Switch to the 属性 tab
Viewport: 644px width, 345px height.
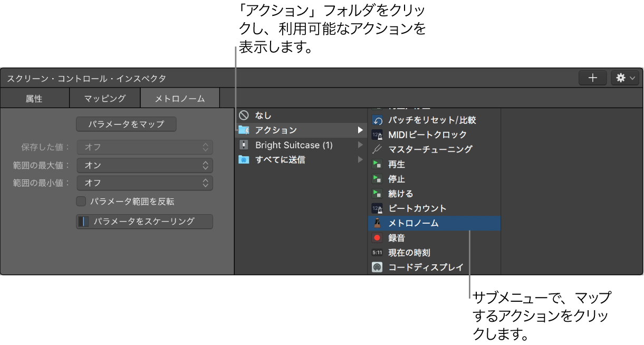[35, 98]
